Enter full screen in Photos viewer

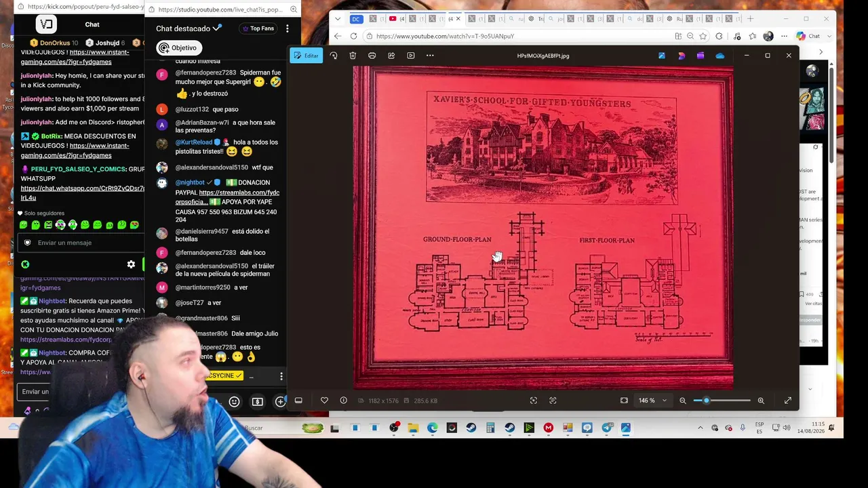tap(788, 401)
